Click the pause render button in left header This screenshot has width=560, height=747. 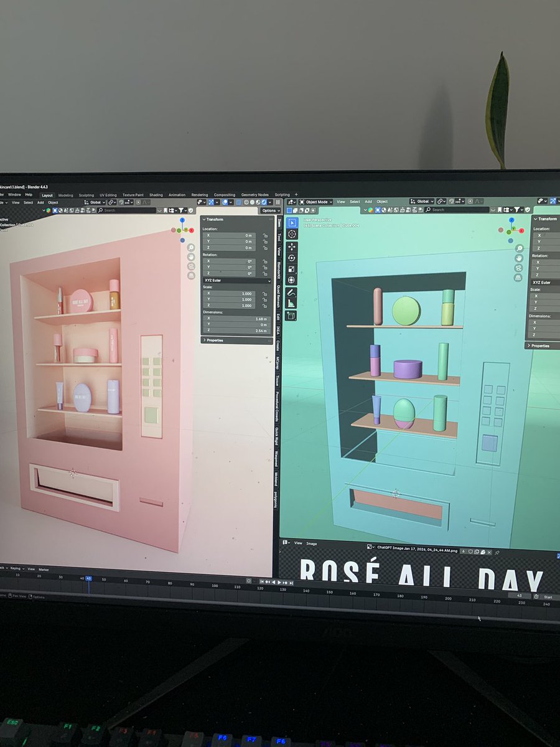point(277,202)
